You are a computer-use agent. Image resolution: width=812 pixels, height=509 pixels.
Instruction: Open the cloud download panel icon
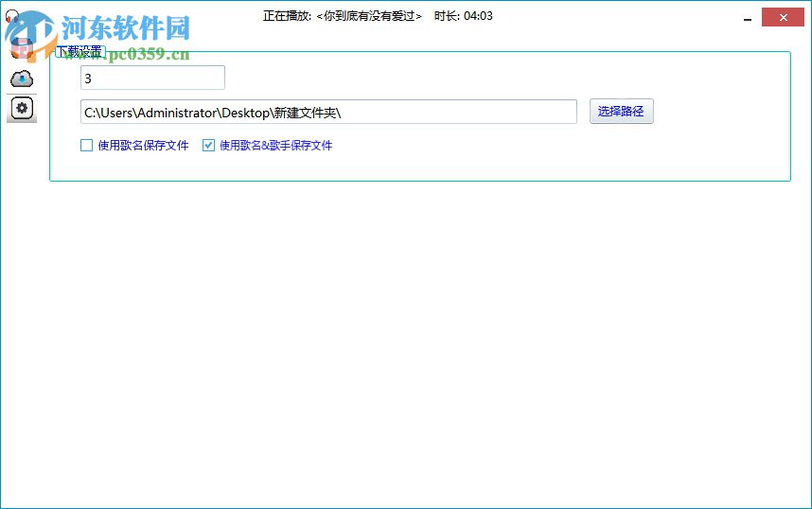(x=22, y=79)
